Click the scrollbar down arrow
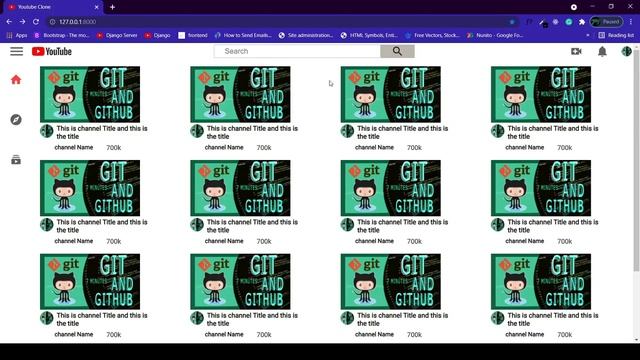 pyautogui.click(x=636, y=340)
